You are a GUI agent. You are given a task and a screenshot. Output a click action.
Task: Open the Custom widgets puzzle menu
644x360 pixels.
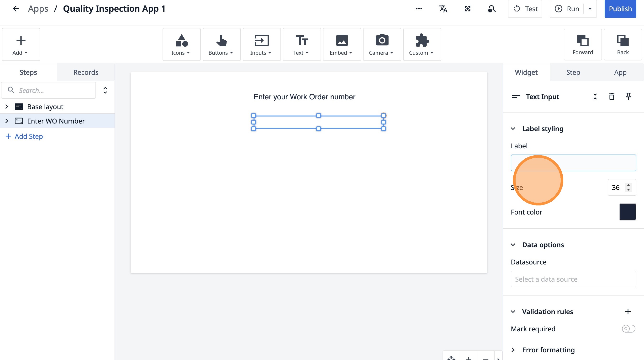tap(422, 44)
